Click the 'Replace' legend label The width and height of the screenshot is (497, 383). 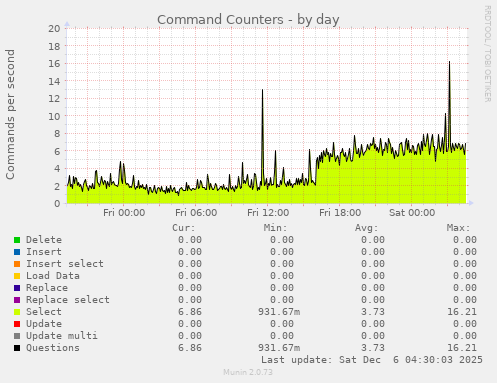pos(47,288)
